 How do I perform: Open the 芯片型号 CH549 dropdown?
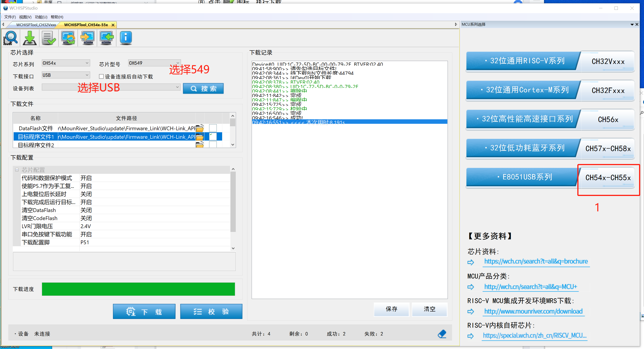(154, 63)
